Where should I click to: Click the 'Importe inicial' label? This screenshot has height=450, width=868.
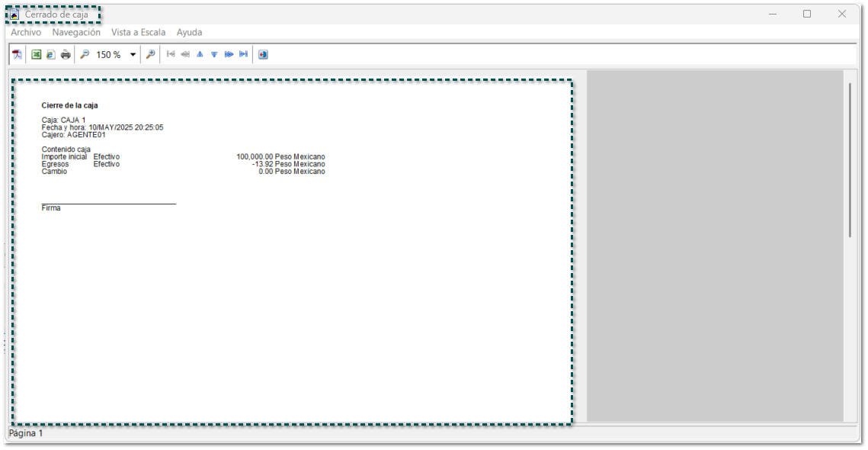pyautogui.click(x=64, y=157)
